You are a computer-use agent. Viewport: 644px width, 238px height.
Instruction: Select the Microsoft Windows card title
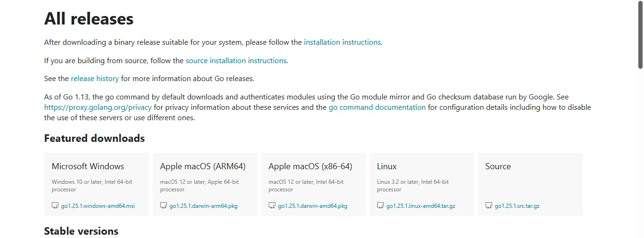(88, 166)
